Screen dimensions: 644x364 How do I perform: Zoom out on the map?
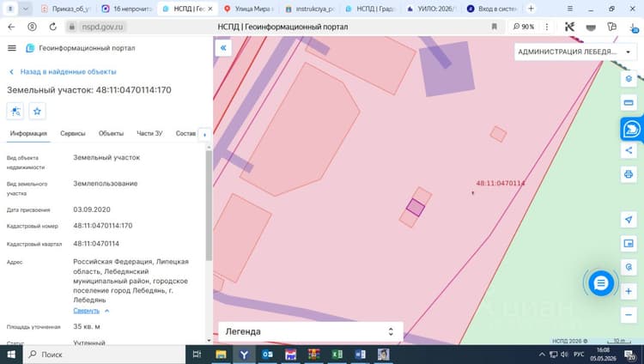629,315
